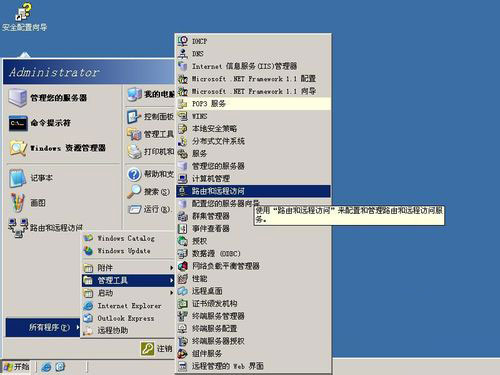Open 控制面板 in Start menu right pane

point(150,117)
